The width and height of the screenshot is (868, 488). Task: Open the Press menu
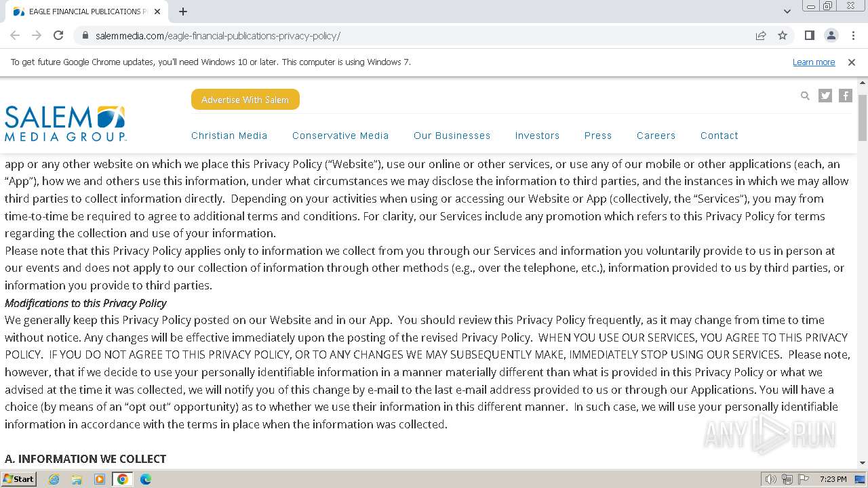tap(598, 136)
